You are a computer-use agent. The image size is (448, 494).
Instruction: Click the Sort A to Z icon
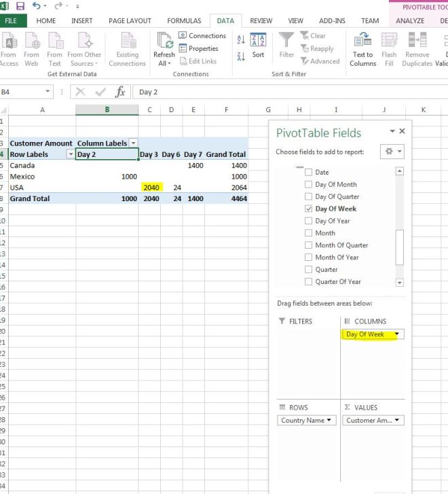(241, 41)
